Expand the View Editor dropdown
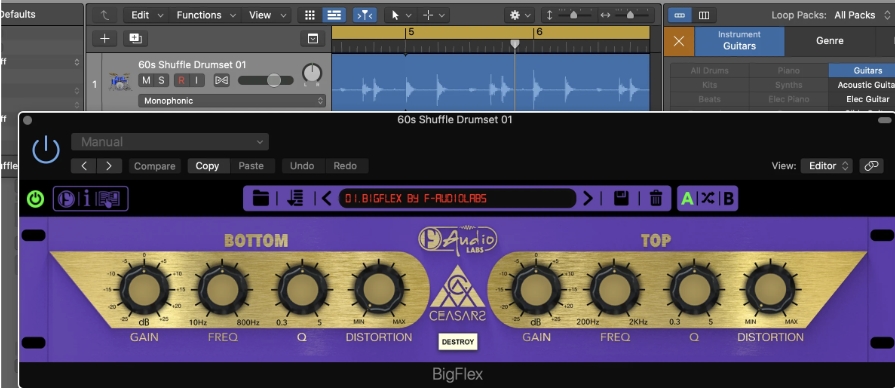895x388 pixels. pyautogui.click(x=827, y=165)
